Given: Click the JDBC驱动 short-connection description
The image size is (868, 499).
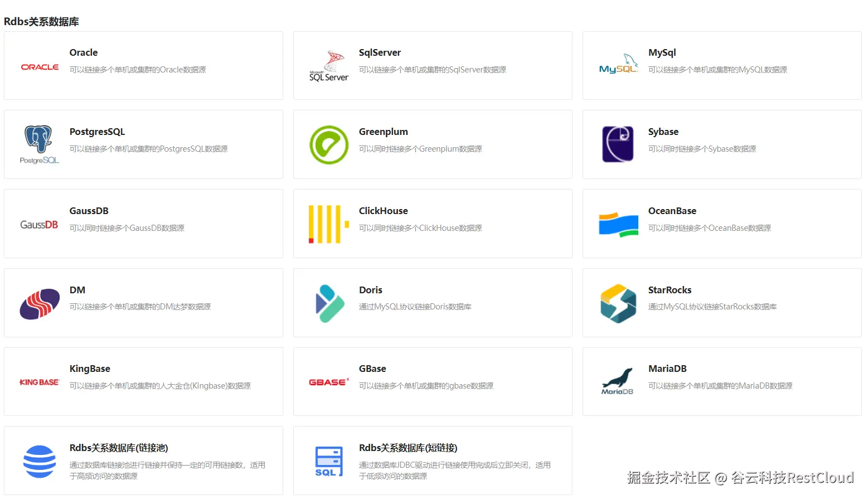Looking at the screenshot, I should (455, 471).
